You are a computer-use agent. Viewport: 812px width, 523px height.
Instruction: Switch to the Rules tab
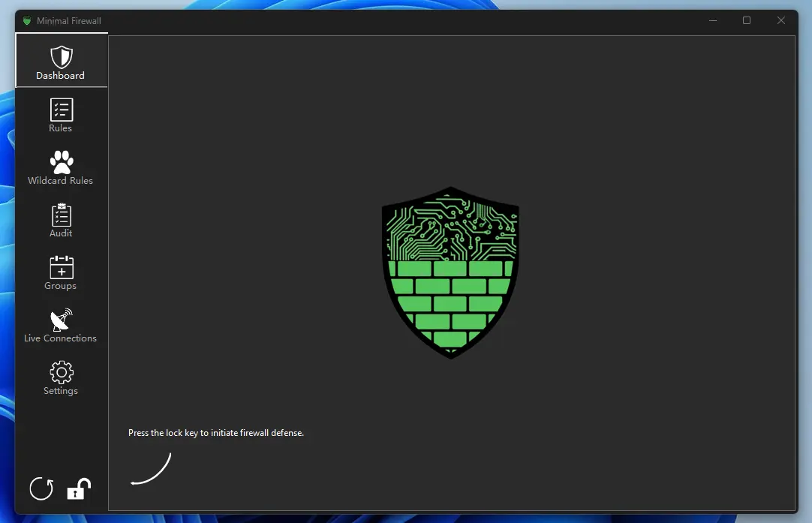coord(60,116)
